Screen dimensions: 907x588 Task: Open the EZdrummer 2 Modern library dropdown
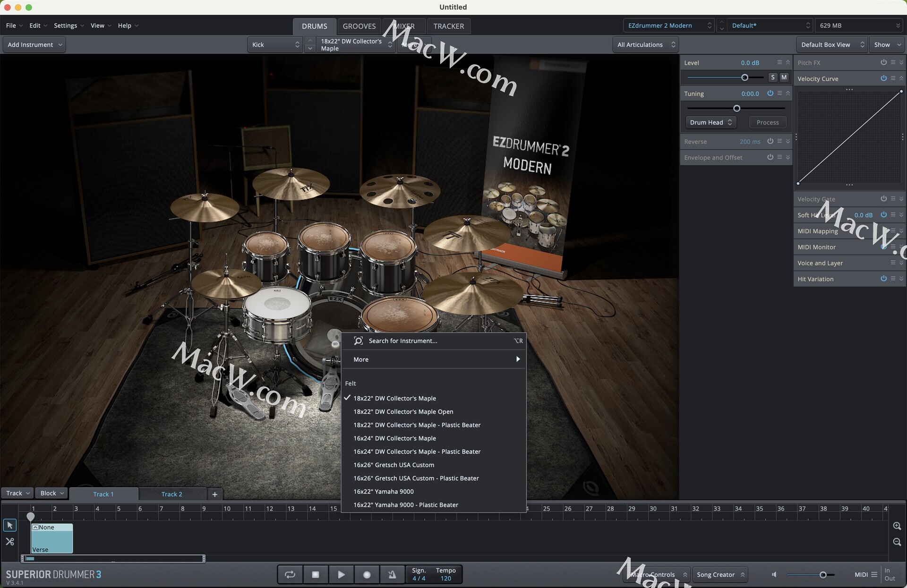[x=669, y=26]
